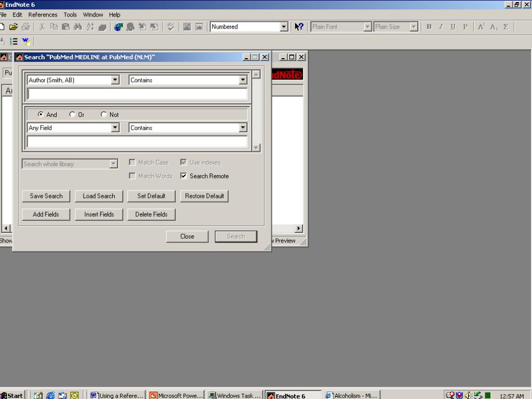Switch to Alcoholism browser taskbar button
Screen dimensions: 532x399
tap(352, 395)
